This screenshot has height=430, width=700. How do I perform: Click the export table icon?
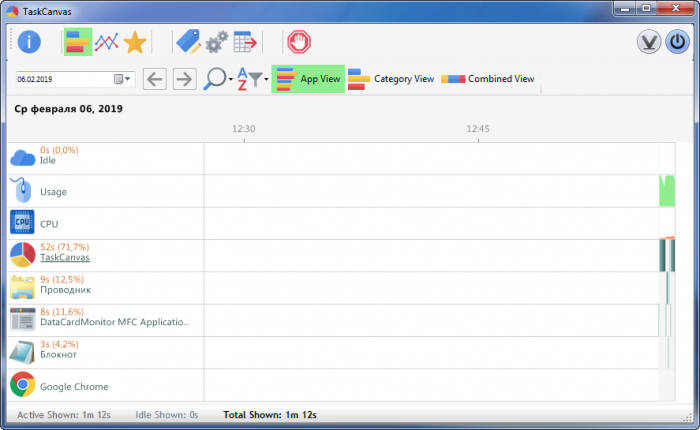(245, 42)
